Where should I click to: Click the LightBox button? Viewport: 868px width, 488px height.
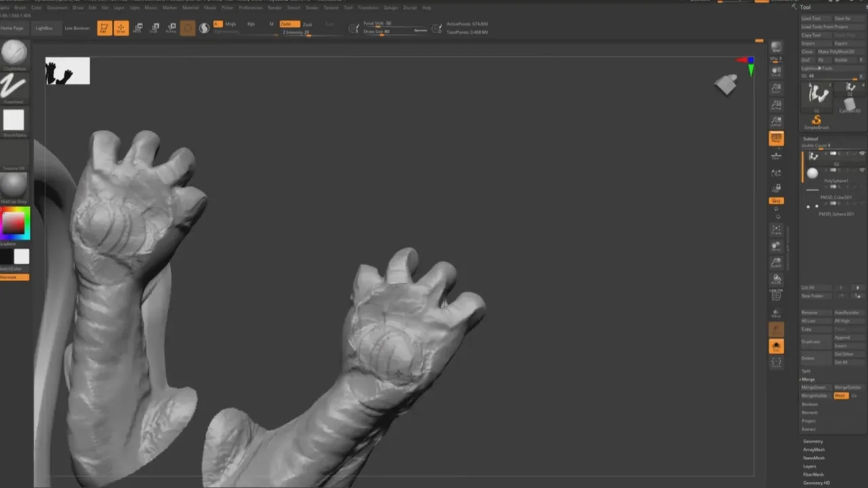tap(44, 28)
